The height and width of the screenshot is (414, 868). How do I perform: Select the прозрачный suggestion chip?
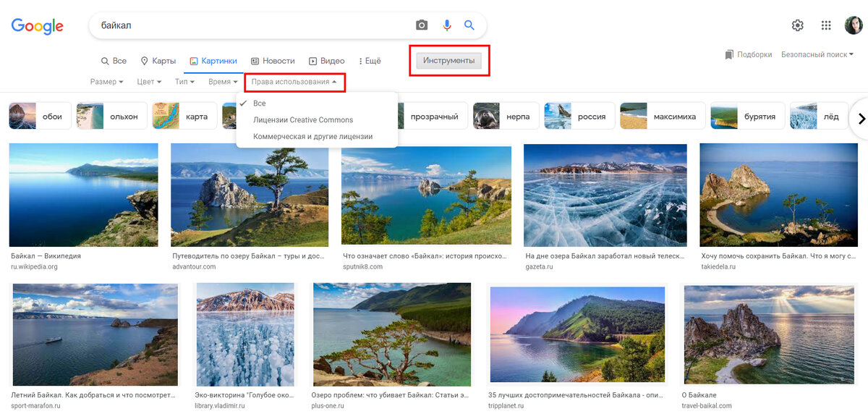coord(434,116)
